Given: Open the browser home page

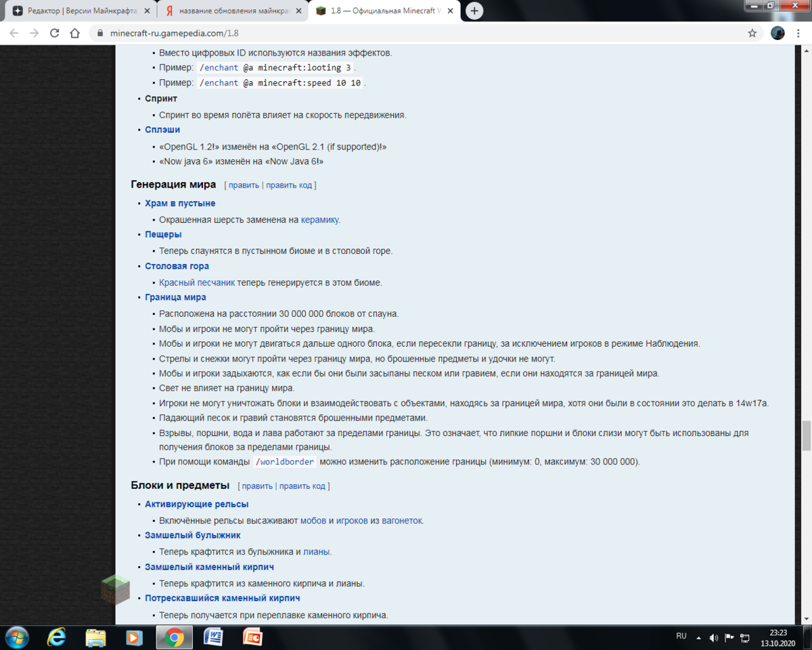Looking at the screenshot, I should point(75,33).
